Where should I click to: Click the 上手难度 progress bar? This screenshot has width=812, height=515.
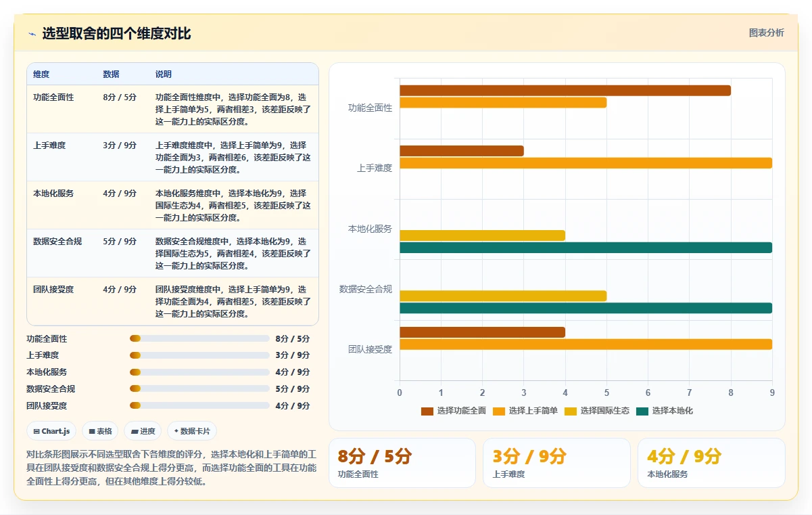point(199,355)
